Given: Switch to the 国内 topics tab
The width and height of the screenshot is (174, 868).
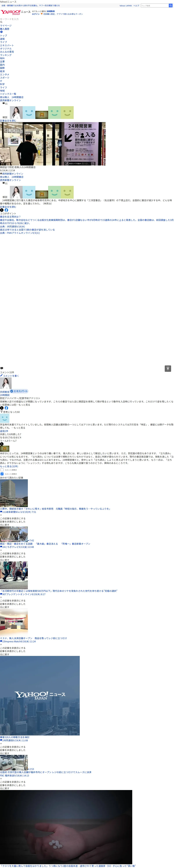Looking at the screenshot, I should tap(2, 65).
